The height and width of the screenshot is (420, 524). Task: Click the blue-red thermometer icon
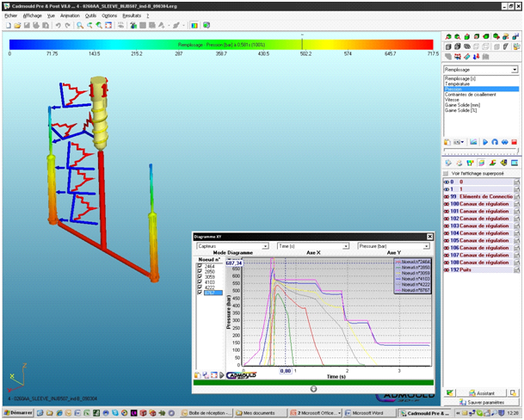[x=476, y=57]
